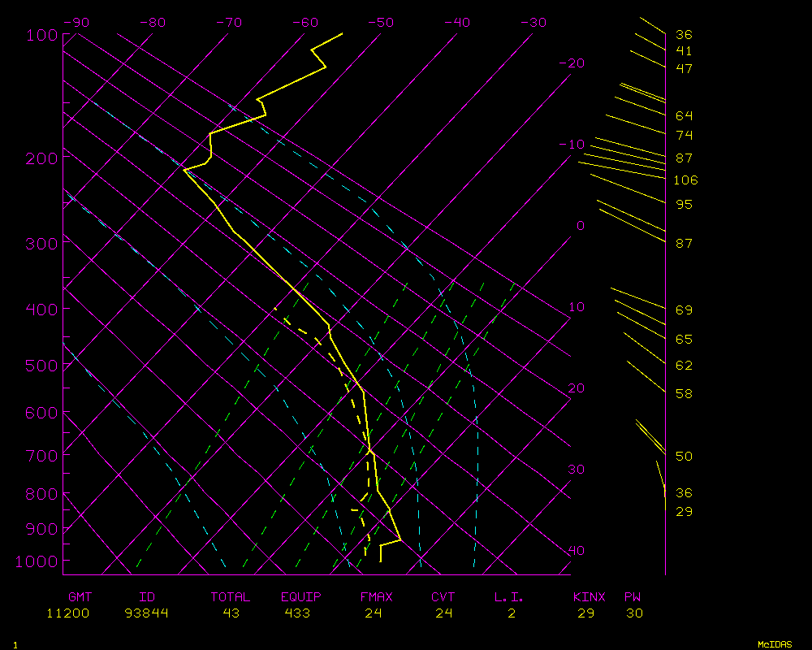The image size is (812, 650).
Task: Click the CVT header label
Action: pyautogui.click(x=443, y=597)
